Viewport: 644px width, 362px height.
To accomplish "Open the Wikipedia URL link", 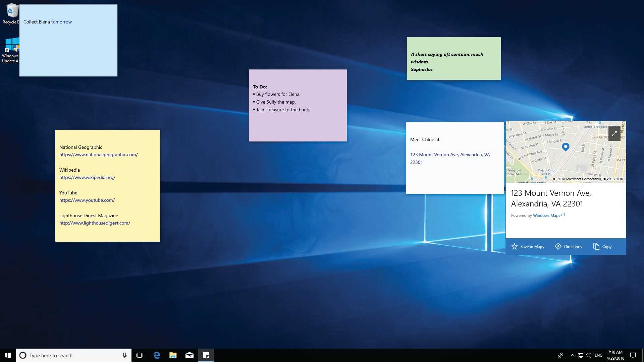I will point(87,177).
